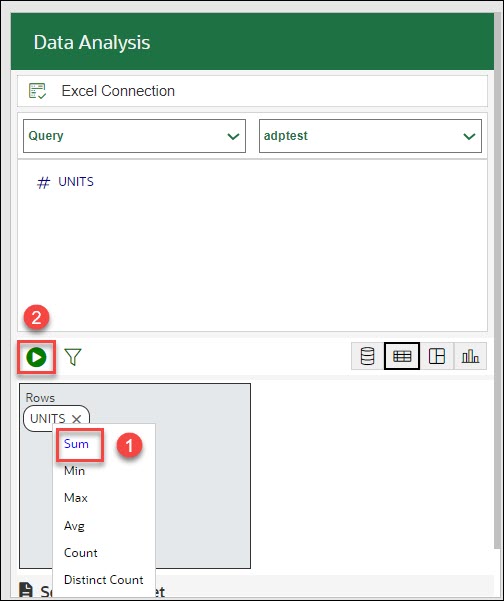
Task: Select Max aggregation option
Action: coord(76,498)
